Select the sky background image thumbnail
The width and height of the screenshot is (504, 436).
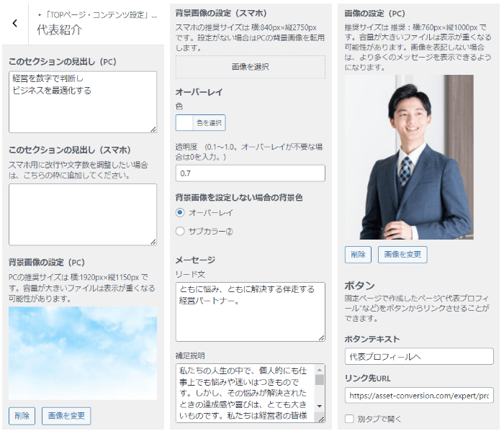(83, 353)
